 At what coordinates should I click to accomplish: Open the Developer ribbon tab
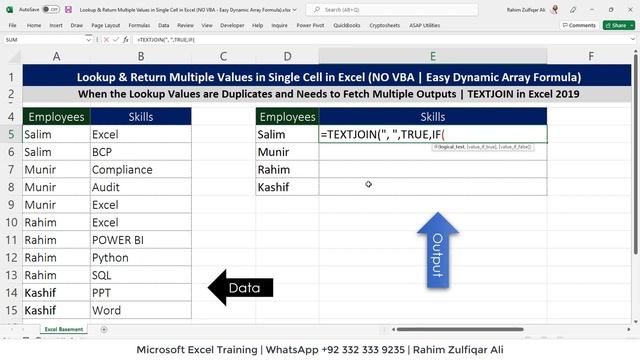(x=232, y=25)
